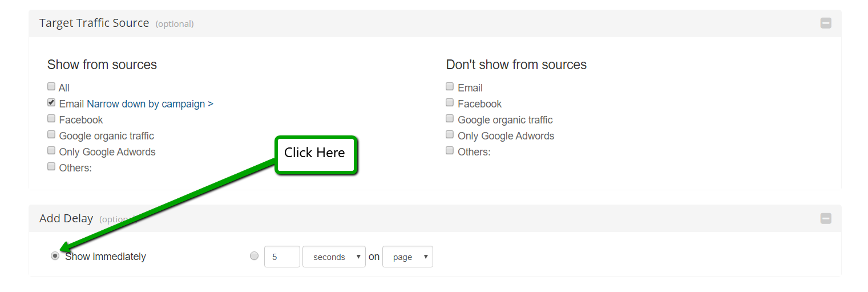Click the Target Traffic Source header title
The height and width of the screenshot is (292, 868).
point(94,23)
